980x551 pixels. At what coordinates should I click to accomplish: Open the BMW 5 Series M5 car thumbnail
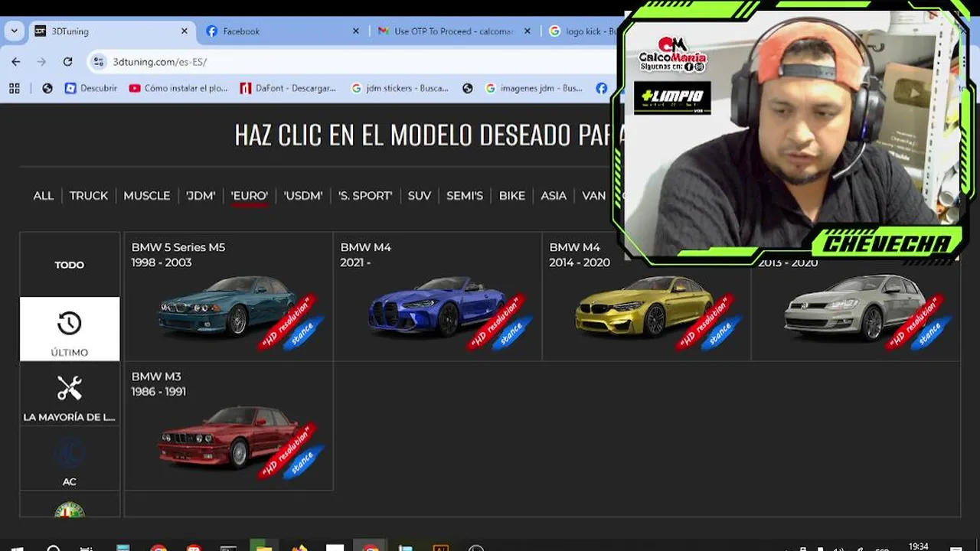tap(228, 306)
